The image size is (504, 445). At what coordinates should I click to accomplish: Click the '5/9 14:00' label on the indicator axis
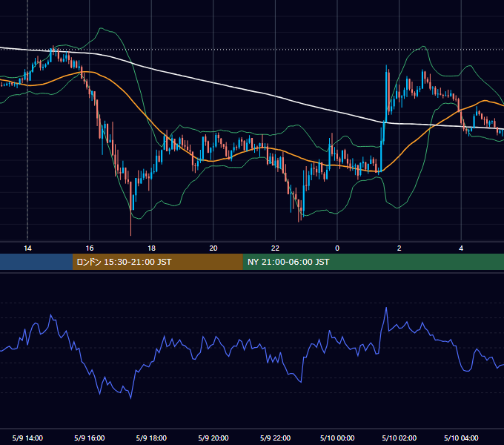pos(27,438)
